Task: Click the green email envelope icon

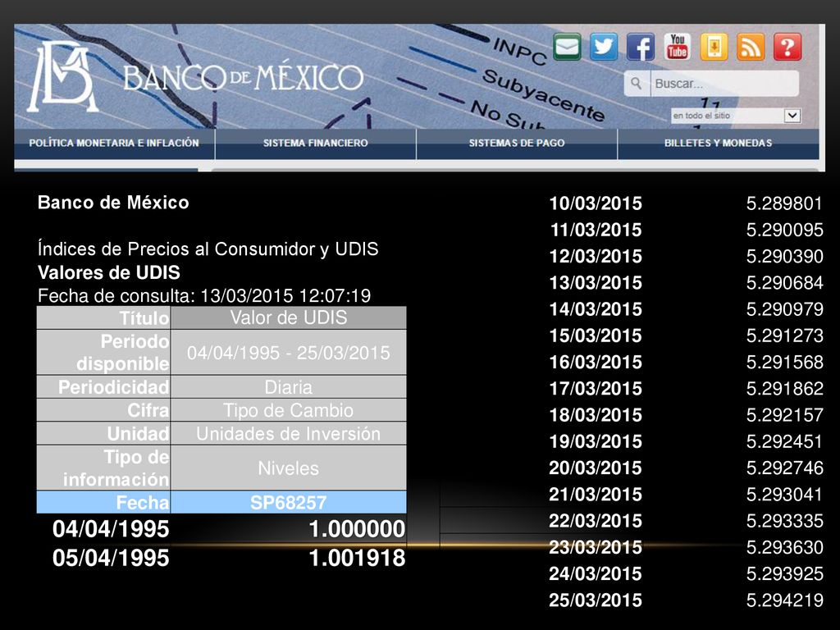Action: 567,47
